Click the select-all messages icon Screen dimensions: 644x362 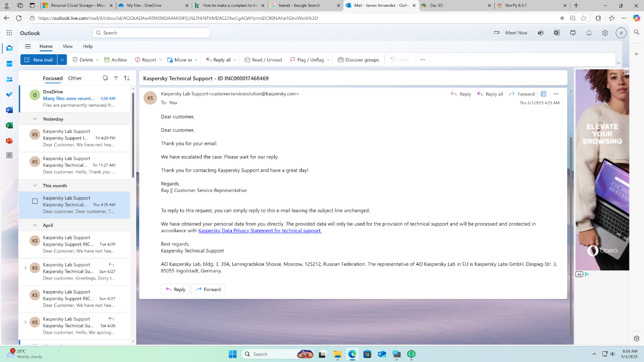105,78
